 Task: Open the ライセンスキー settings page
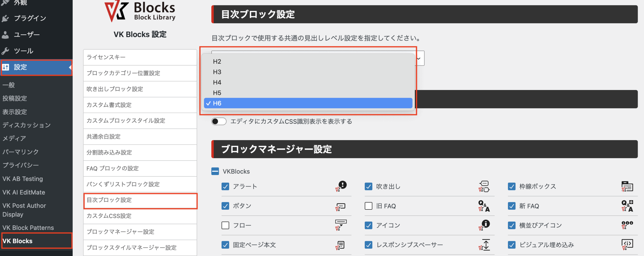(x=106, y=57)
